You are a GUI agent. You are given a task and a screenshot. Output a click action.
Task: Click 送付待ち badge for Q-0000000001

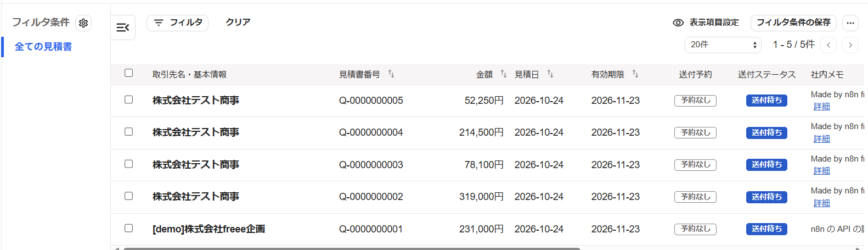(x=766, y=229)
